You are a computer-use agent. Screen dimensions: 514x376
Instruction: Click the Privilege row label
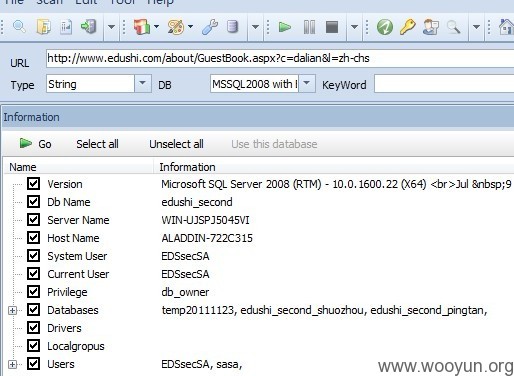coord(67,292)
